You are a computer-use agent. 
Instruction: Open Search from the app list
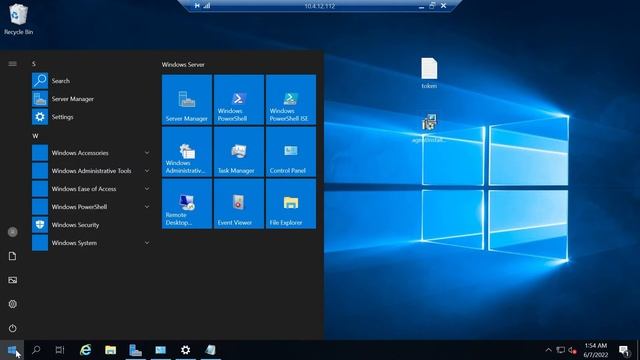point(91,81)
